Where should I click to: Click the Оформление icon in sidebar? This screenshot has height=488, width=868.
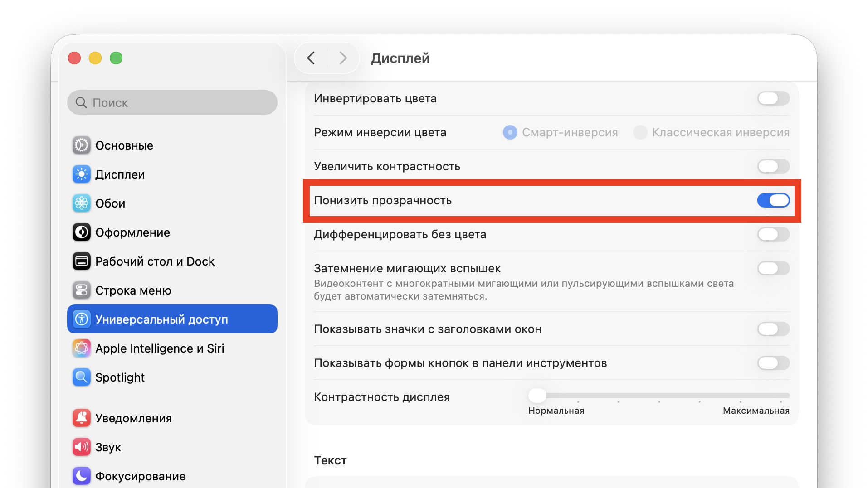click(82, 232)
